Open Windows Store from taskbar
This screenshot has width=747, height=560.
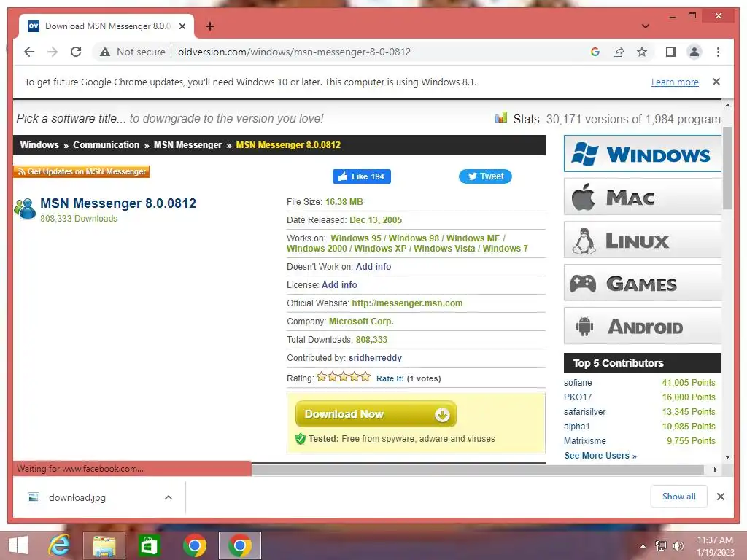tap(149, 545)
